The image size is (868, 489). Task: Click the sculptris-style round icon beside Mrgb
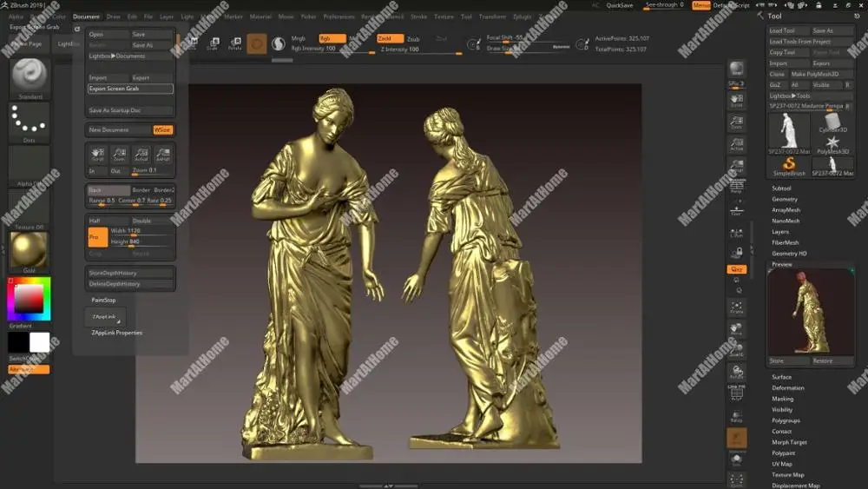tap(279, 43)
